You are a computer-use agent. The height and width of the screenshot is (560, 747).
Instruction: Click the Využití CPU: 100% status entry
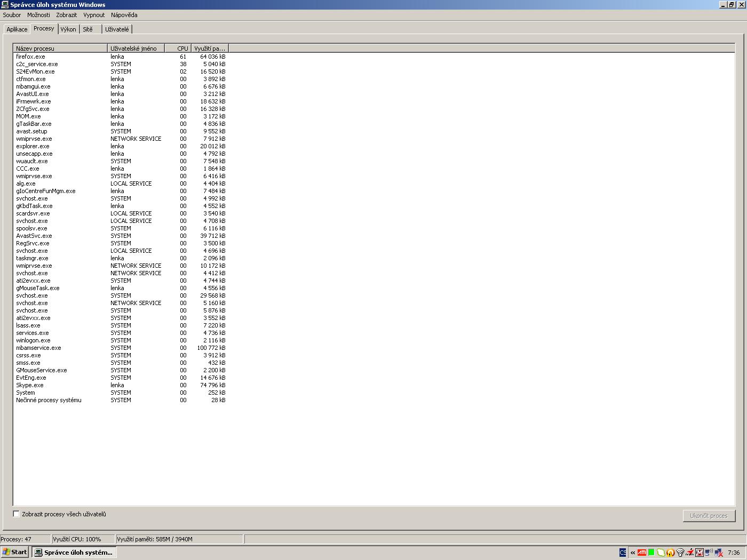tap(83, 539)
